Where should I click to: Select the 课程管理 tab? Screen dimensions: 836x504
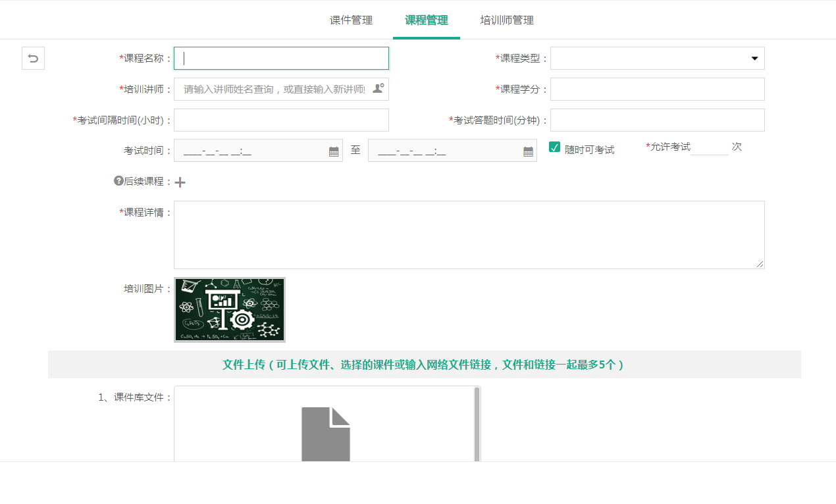427,20
